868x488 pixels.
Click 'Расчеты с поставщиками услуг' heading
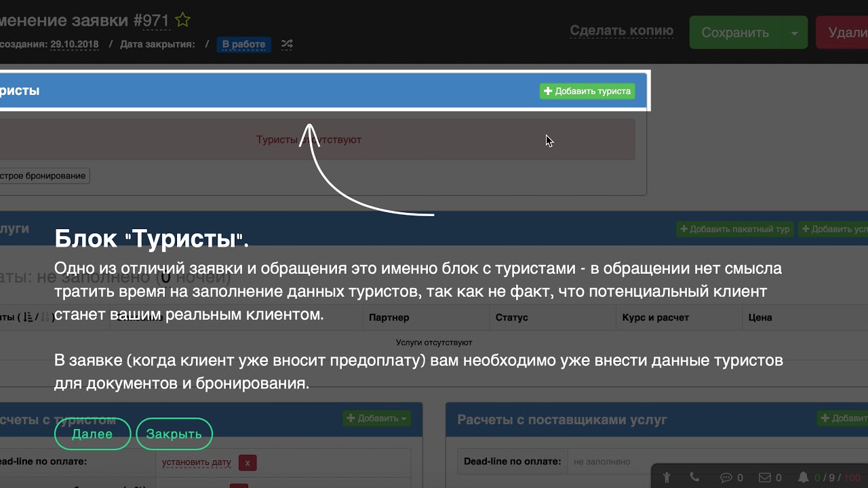click(x=562, y=420)
